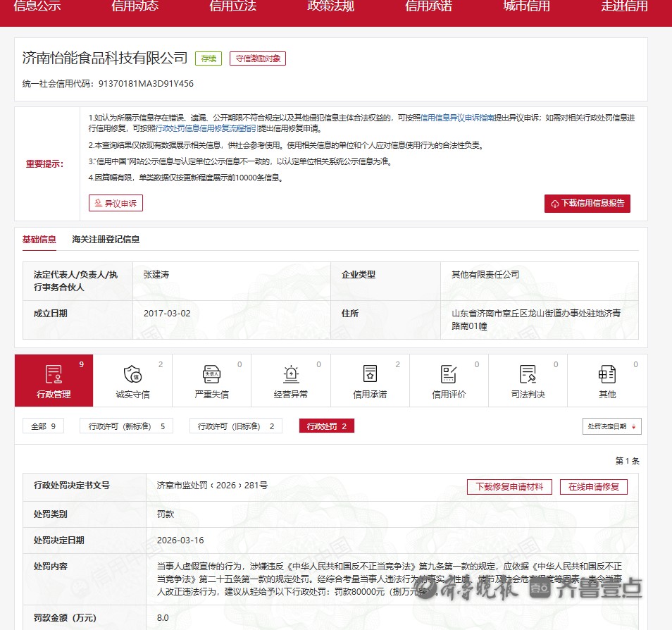Open the 行政管理 category icon tab
The image size is (672, 630).
[54, 374]
